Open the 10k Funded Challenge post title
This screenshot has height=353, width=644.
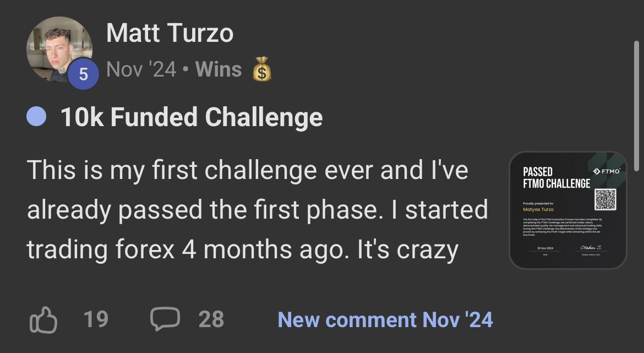point(191,117)
